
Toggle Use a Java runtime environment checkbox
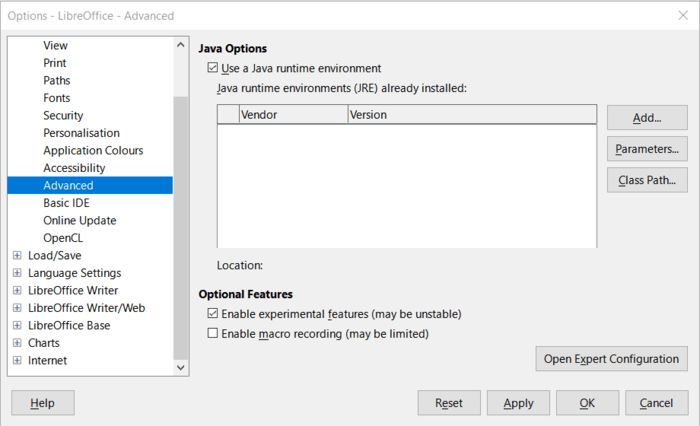[x=212, y=68]
